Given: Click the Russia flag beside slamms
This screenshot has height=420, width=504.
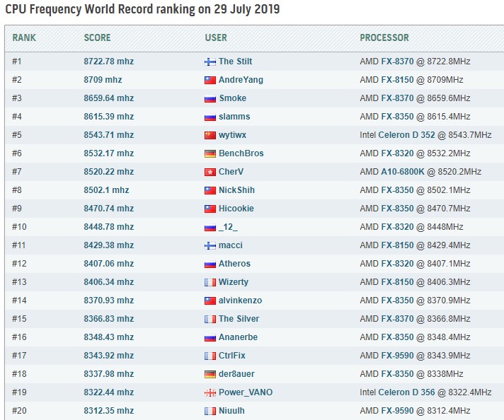Looking at the screenshot, I should pyautogui.click(x=210, y=117).
